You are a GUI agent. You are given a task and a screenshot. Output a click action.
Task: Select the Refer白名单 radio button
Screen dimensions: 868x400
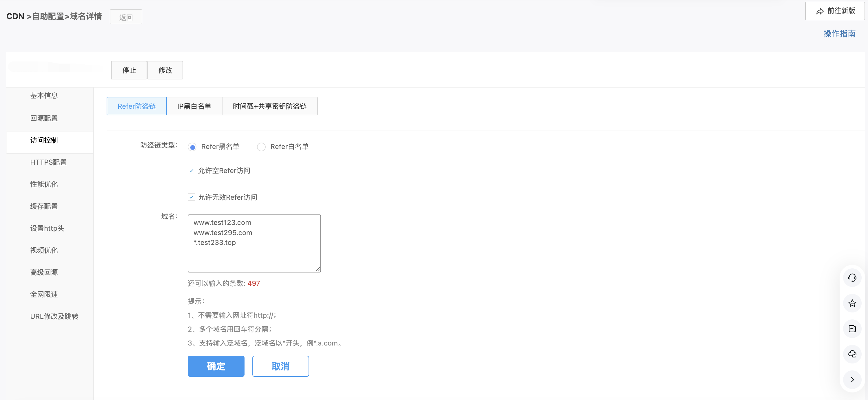coord(261,147)
